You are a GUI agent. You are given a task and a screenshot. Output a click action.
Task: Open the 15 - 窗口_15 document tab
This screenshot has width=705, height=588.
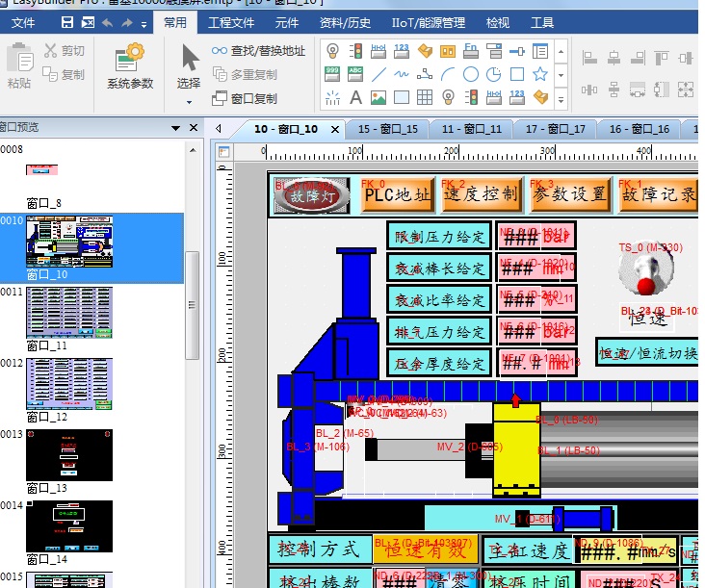click(x=387, y=128)
